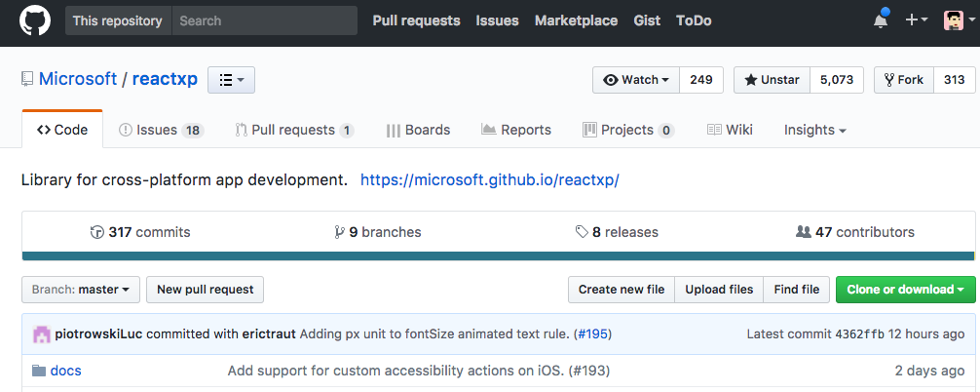Viewport: 980px width, 392px height.
Task: Focus the repository search field
Action: click(x=264, y=20)
